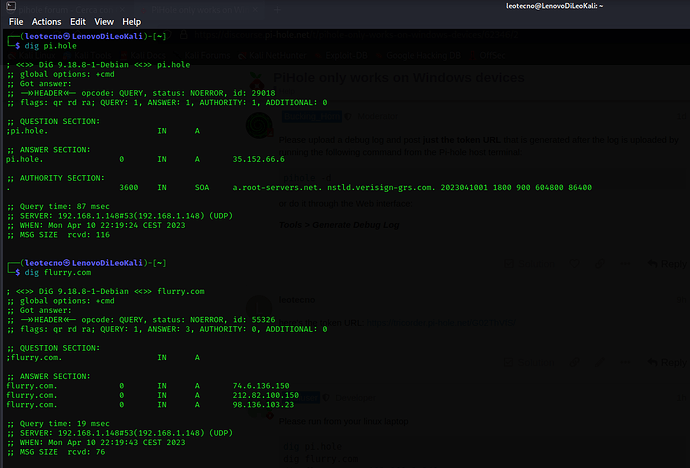Open the Help menu

point(131,22)
